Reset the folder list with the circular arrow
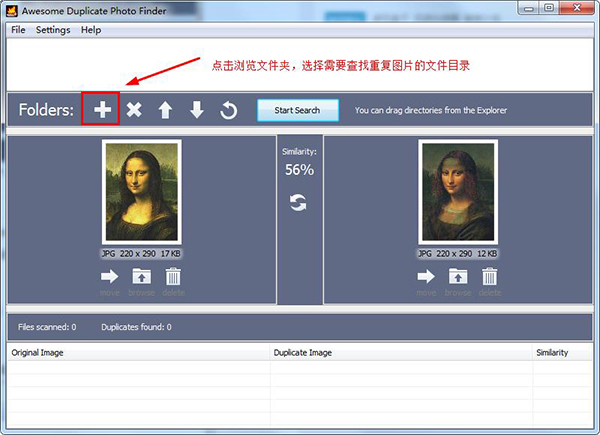 pos(228,110)
